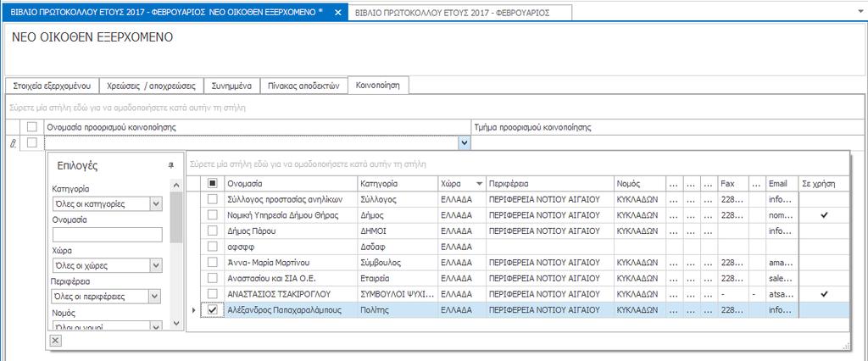Image resolution: width=868 pixels, height=361 pixels.
Task: Click the Δασδαφ category cell
Action: coord(397,247)
